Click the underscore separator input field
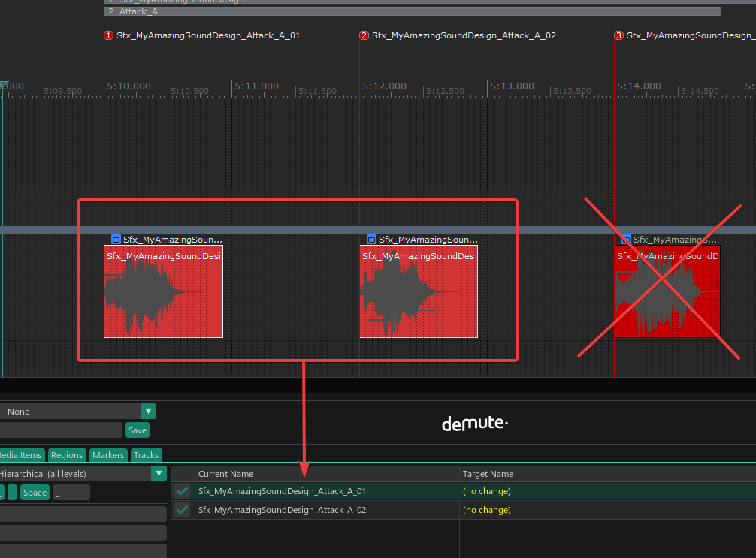This screenshot has height=558, width=756. point(71,493)
